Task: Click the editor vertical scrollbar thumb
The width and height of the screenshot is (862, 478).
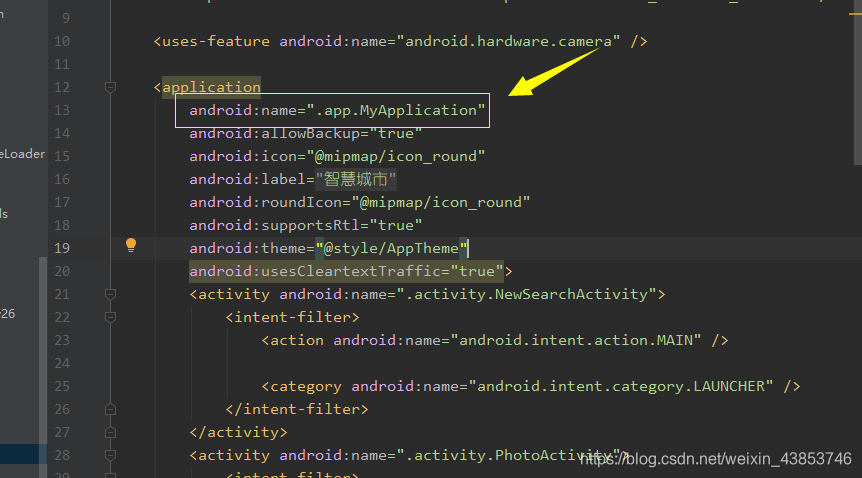Action: point(858,83)
